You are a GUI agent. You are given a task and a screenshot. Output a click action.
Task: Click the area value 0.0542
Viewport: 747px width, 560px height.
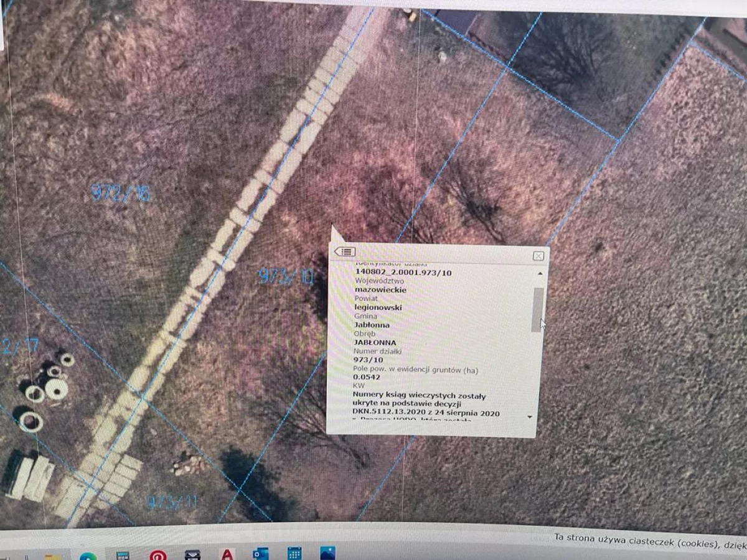[367, 377]
